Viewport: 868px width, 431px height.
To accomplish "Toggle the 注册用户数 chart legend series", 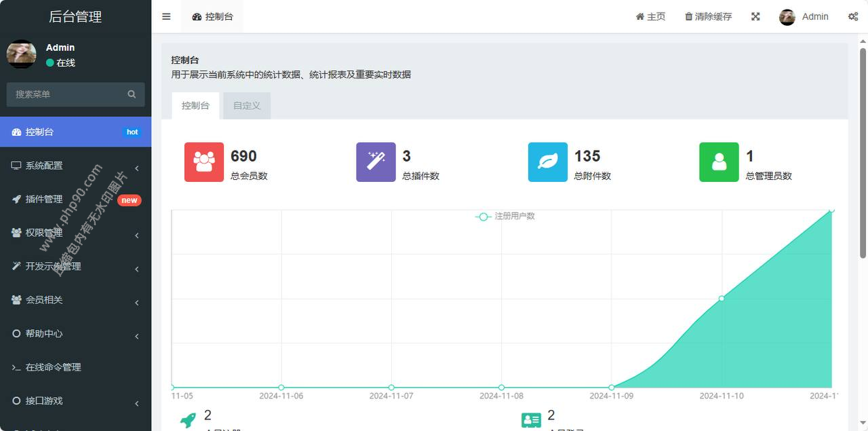I will click(x=506, y=217).
